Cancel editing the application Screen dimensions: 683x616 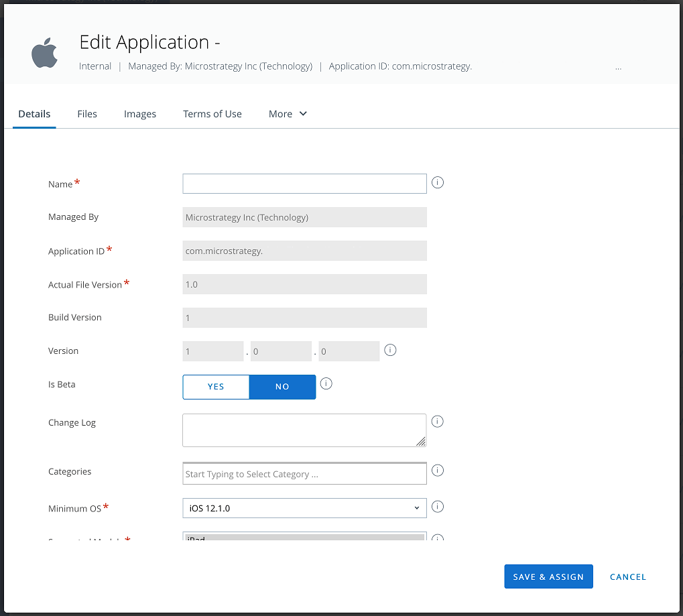pyautogui.click(x=627, y=577)
